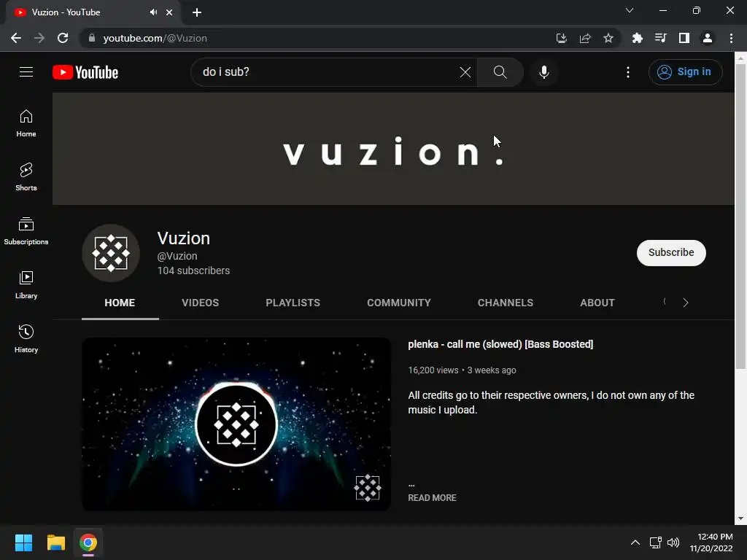Switch to the Community tab
Viewport: 747px width, 560px height.
click(x=399, y=303)
